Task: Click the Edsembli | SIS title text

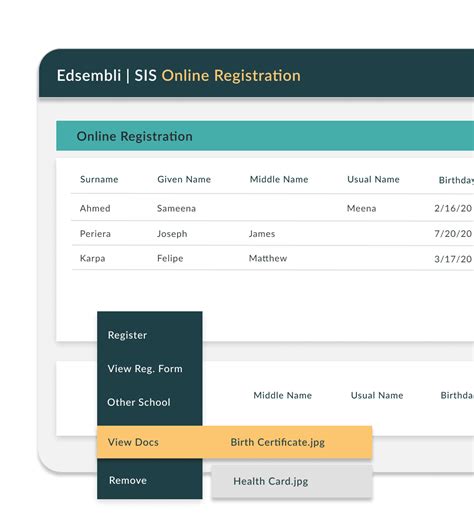Action: click(107, 75)
